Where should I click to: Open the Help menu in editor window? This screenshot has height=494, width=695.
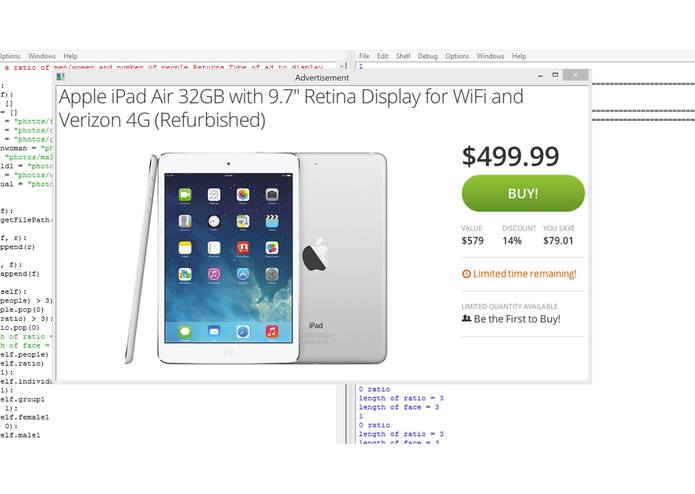tap(70, 56)
